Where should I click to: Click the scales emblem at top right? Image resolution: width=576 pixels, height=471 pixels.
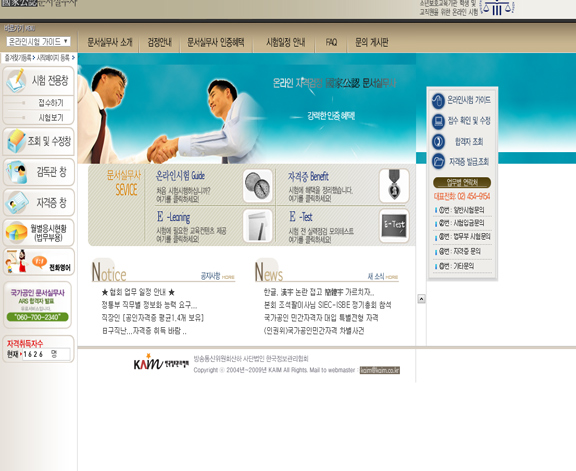click(497, 7)
